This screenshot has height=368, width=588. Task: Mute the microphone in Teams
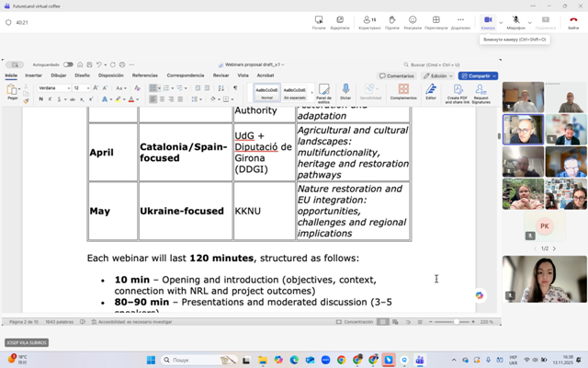pyautogui.click(x=515, y=20)
